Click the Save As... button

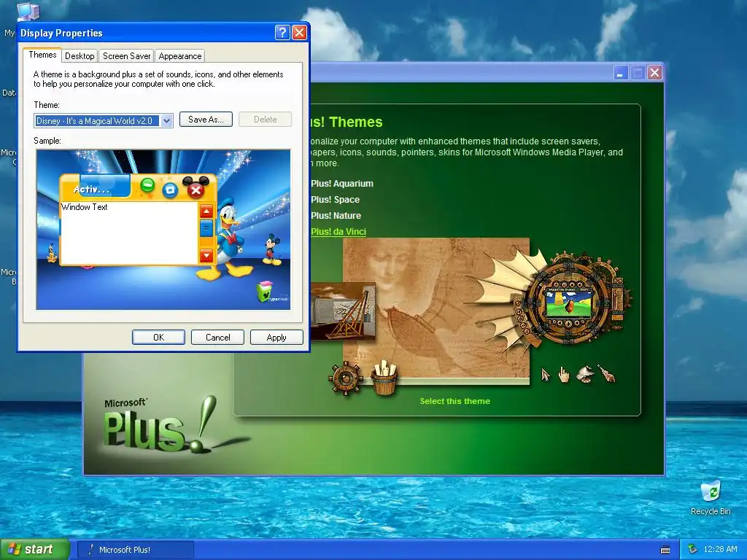point(206,120)
